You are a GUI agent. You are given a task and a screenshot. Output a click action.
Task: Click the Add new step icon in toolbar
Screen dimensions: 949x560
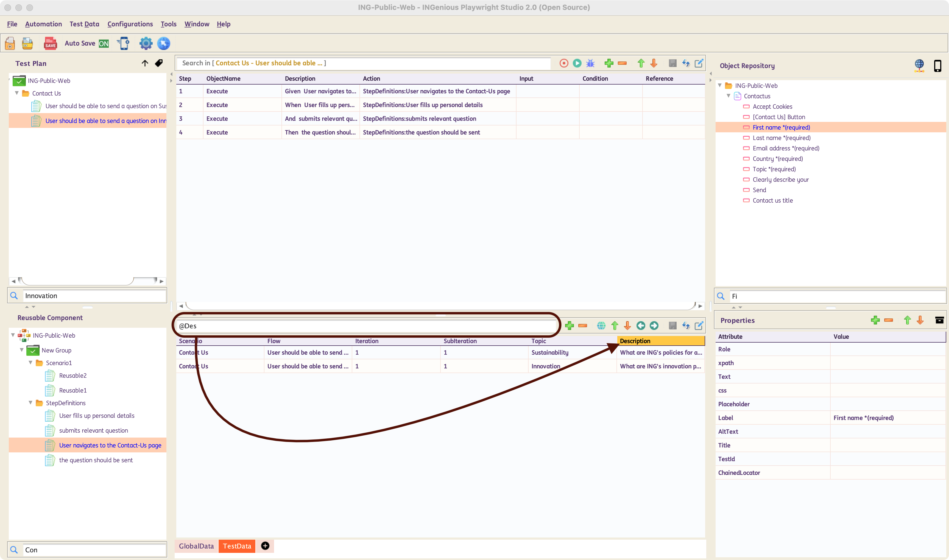click(608, 63)
